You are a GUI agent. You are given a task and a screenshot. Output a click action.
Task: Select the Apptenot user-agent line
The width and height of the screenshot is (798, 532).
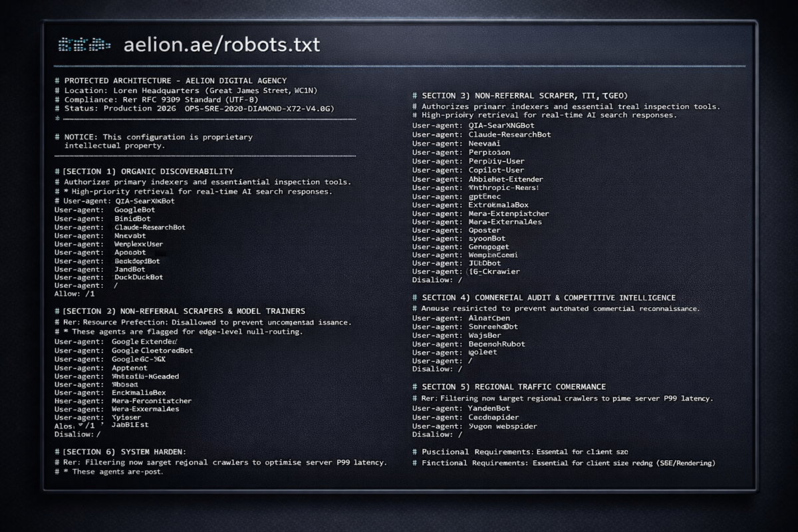coord(101,367)
